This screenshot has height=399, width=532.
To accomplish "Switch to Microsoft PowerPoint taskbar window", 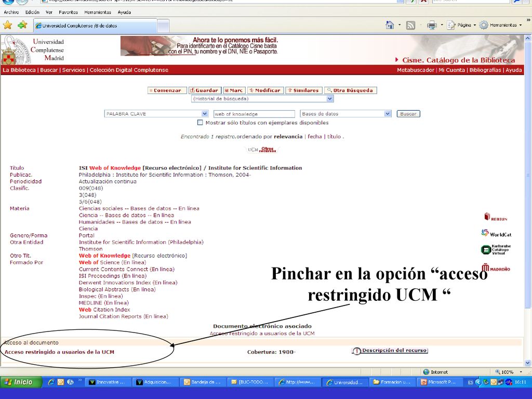I will pyautogui.click(x=439, y=382).
